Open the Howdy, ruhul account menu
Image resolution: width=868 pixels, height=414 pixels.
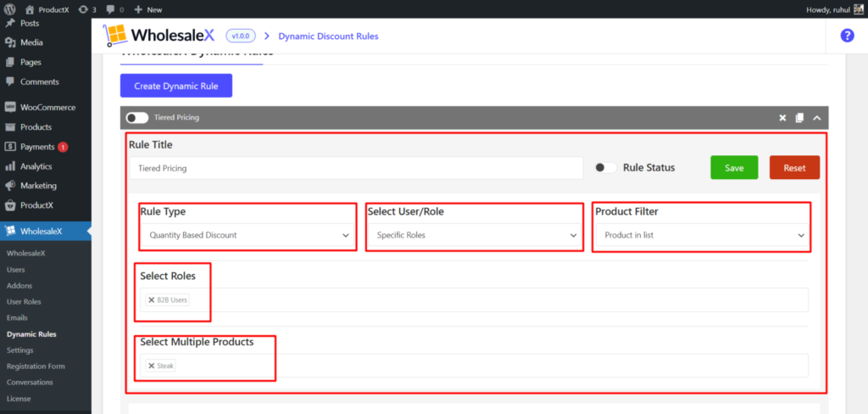coord(835,9)
